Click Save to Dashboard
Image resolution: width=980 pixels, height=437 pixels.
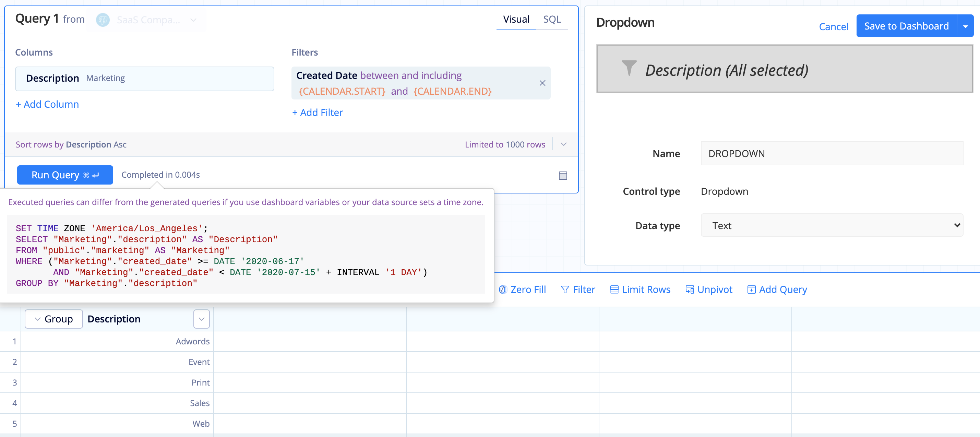[906, 26]
